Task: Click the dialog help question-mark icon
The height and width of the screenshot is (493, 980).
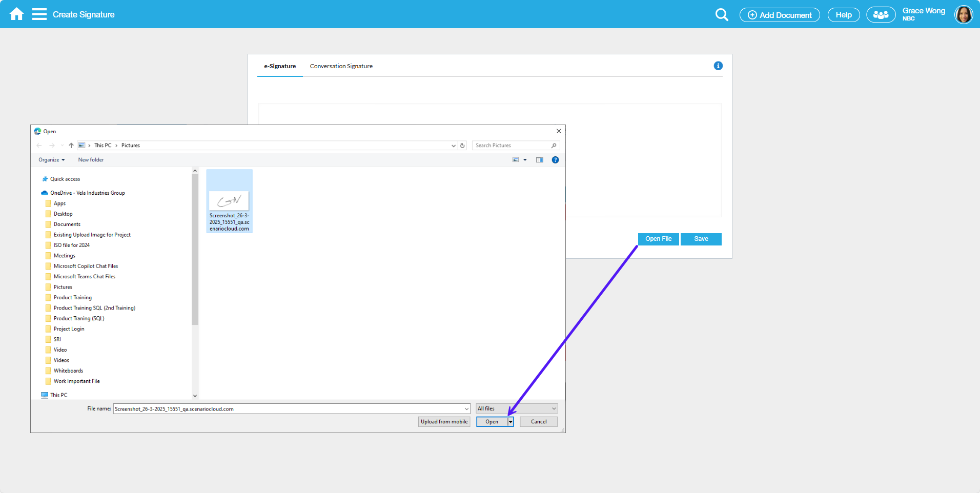Action: tap(555, 160)
